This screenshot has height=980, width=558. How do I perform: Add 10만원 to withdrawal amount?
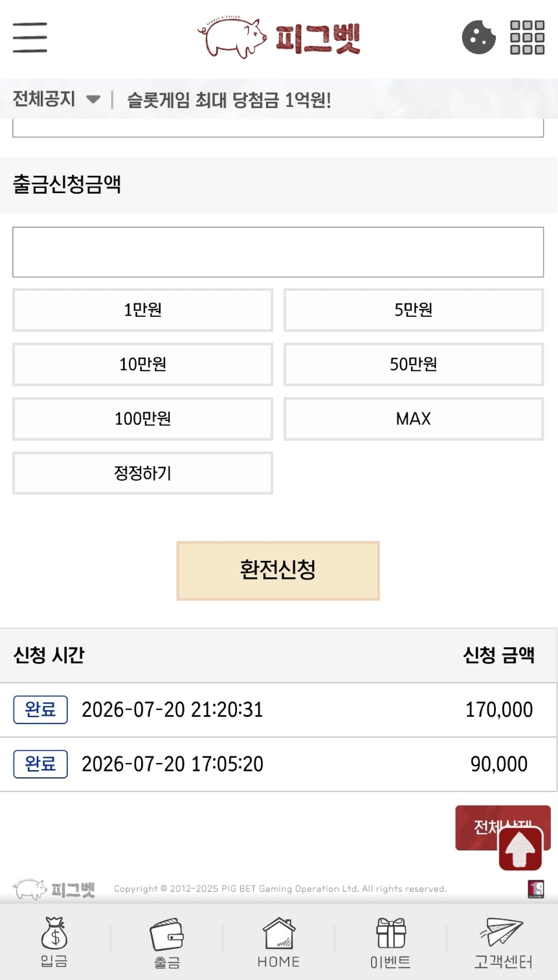(142, 365)
